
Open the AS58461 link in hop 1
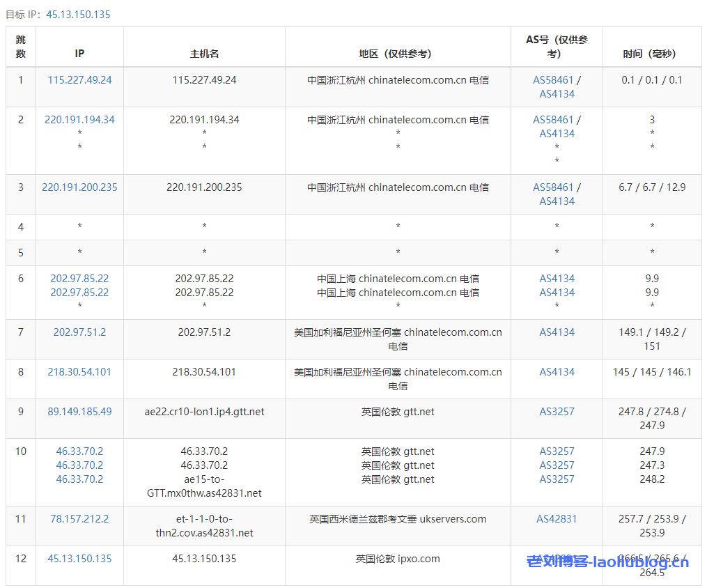[x=553, y=80]
